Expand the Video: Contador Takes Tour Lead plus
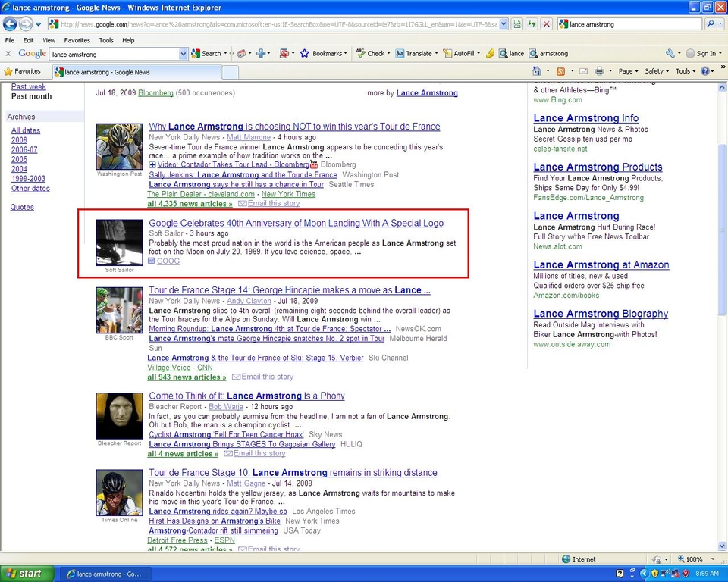Screen dimensions: 728x582 click(152, 164)
